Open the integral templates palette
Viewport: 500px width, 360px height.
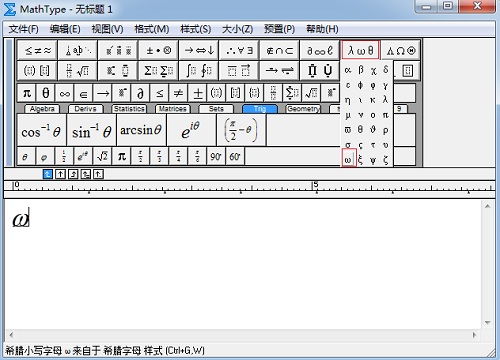pyautogui.click(x=199, y=70)
